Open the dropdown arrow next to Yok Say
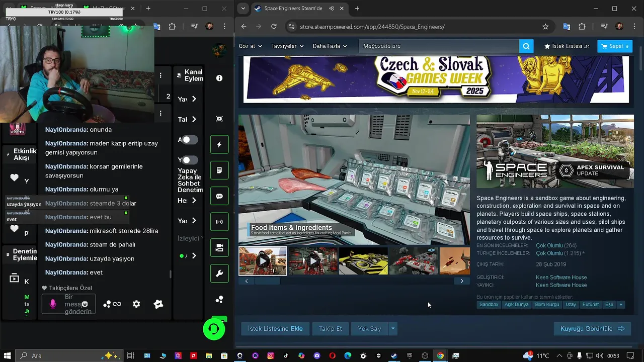The height and width of the screenshot is (362, 644). coord(393,329)
